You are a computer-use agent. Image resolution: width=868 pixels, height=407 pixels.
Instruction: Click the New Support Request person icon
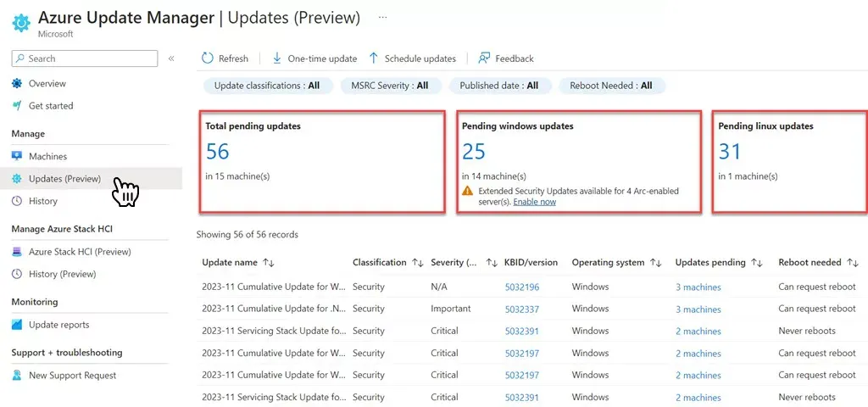[x=17, y=376]
